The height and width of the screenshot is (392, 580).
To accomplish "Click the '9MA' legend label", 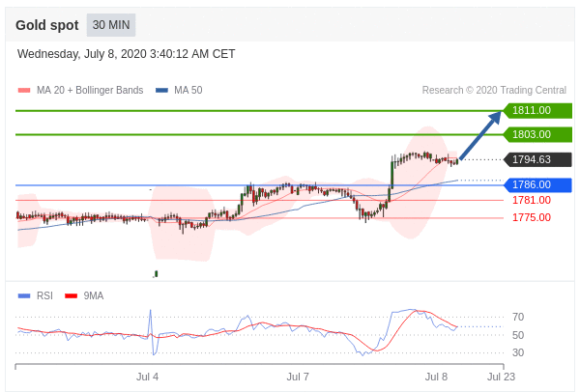I will pyautogui.click(x=94, y=296).
